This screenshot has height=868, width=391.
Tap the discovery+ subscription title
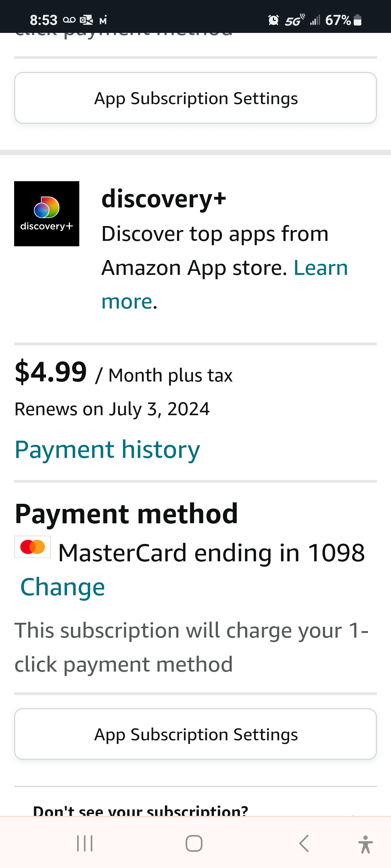point(164,199)
